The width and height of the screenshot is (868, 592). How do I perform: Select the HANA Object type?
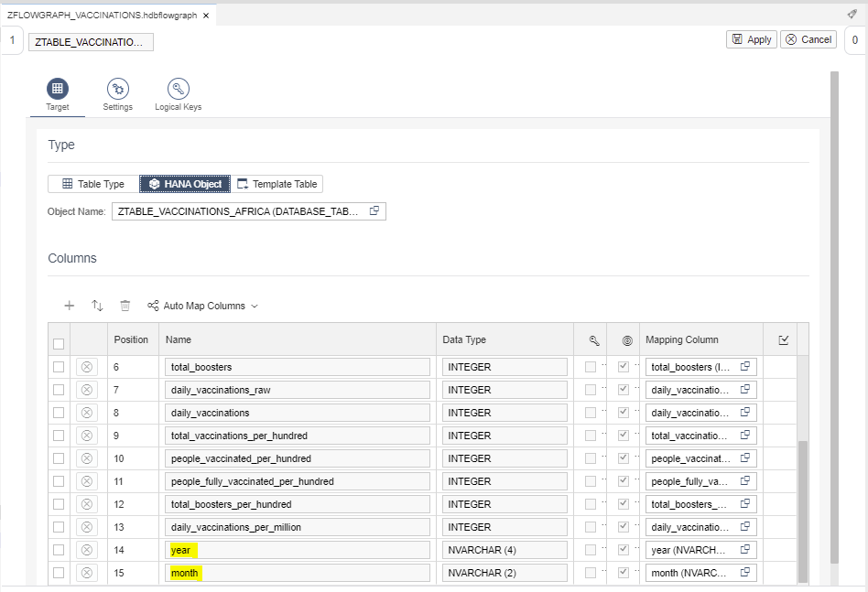(185, 184)
